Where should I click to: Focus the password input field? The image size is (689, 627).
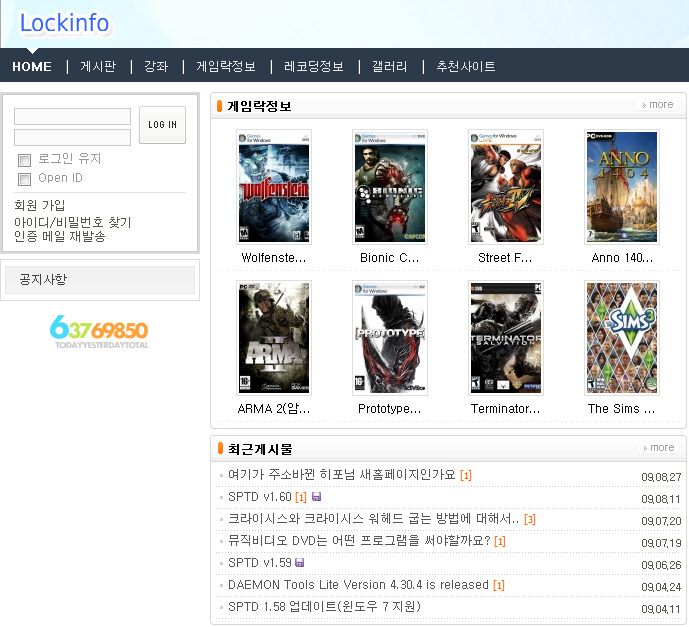point(73,137)
